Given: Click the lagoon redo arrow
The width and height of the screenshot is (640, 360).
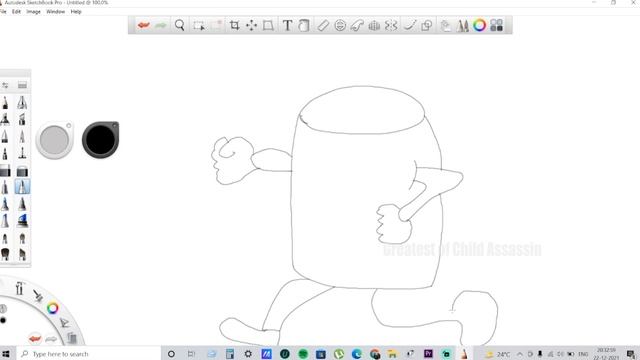Looking at the screenshot, I should click(x=51, y=339).
